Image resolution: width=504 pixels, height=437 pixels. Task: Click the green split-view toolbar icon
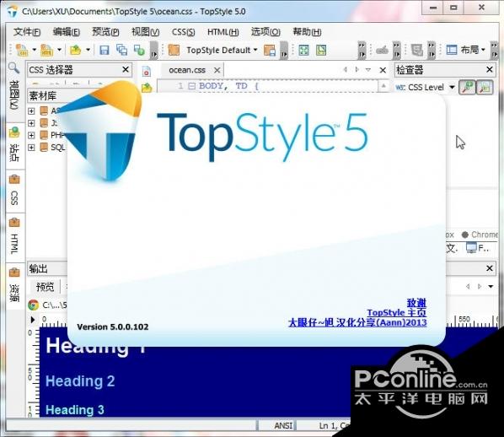(x=321, y=50)
